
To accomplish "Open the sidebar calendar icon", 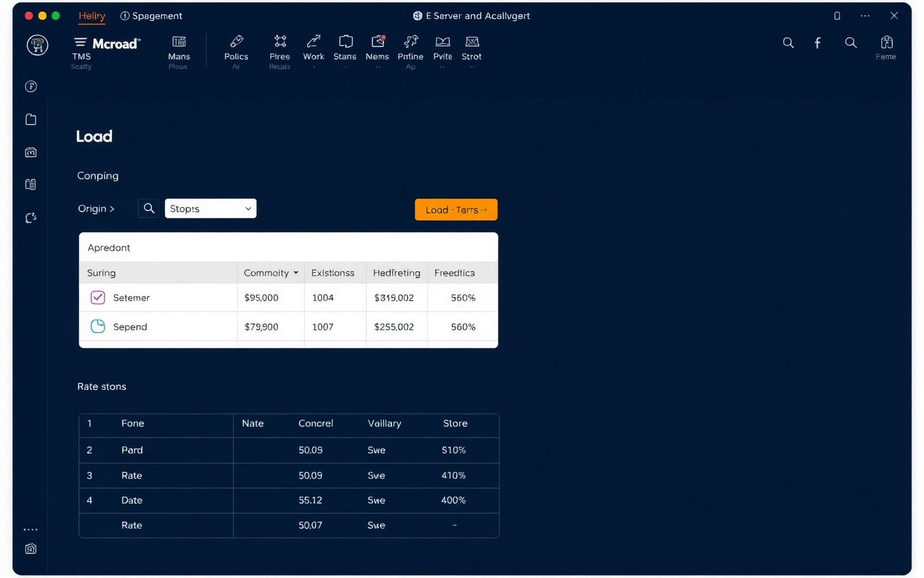I will pos(31,152).
